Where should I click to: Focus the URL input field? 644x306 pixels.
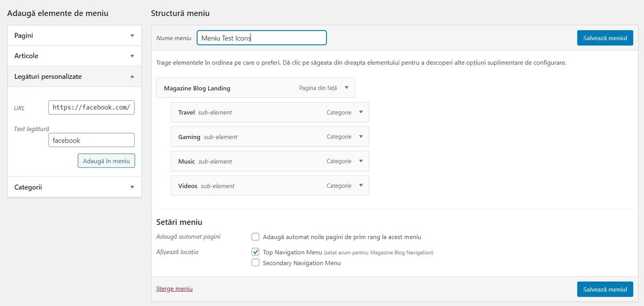click(x=91, y=107)
